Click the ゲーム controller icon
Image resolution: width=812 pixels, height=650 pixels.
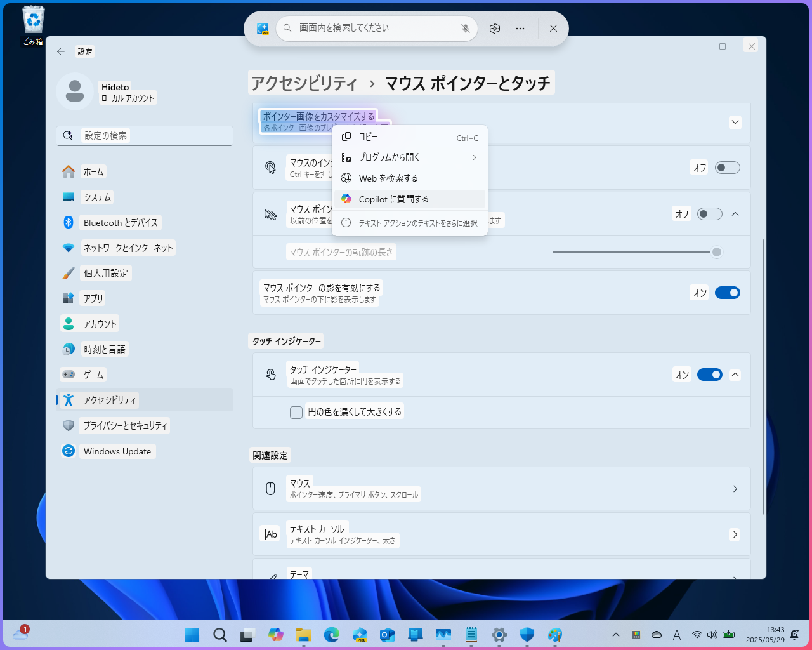69,375
